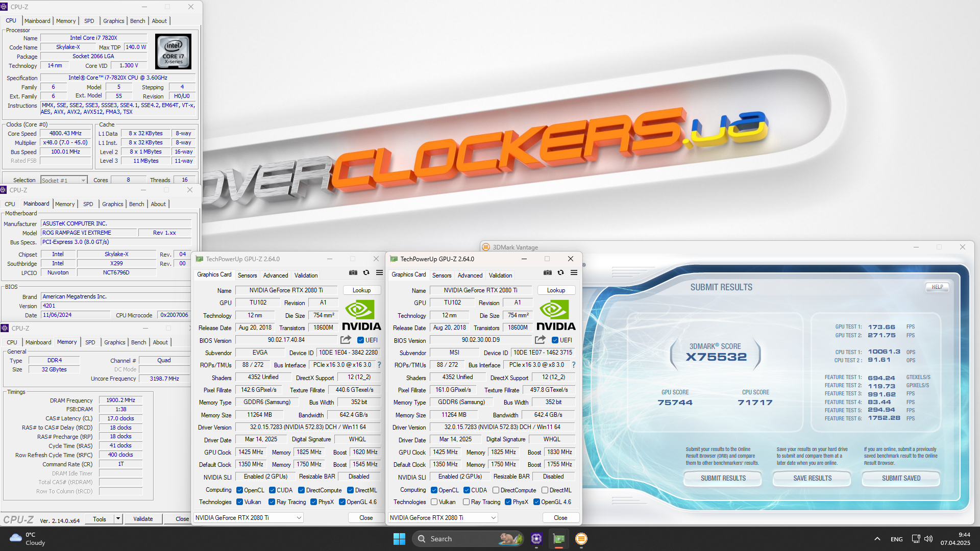The height and width of the screenshot is (551, 980).
Task: Expand CPU-Z Tools dropdown arrow
Action: pos(118,519)
